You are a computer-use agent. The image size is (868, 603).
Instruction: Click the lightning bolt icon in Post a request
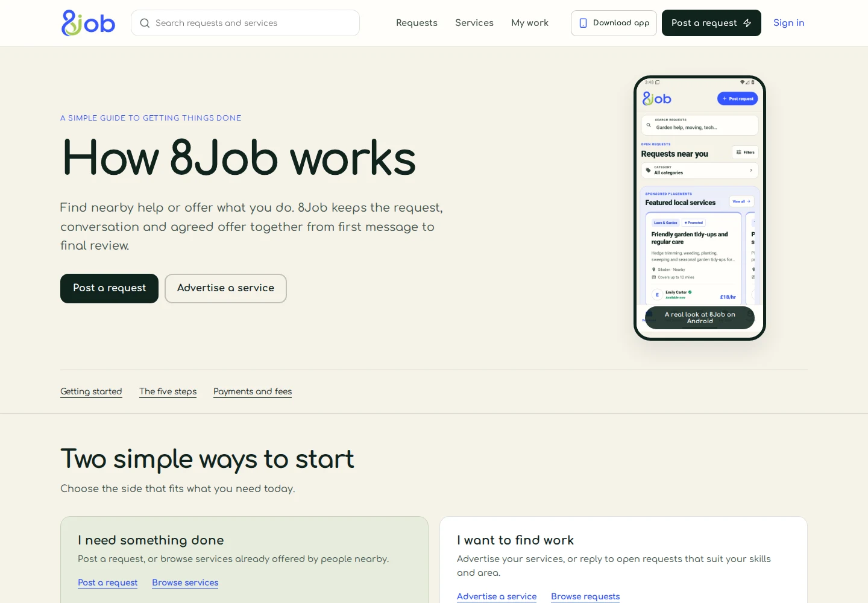tap(747, 23)
